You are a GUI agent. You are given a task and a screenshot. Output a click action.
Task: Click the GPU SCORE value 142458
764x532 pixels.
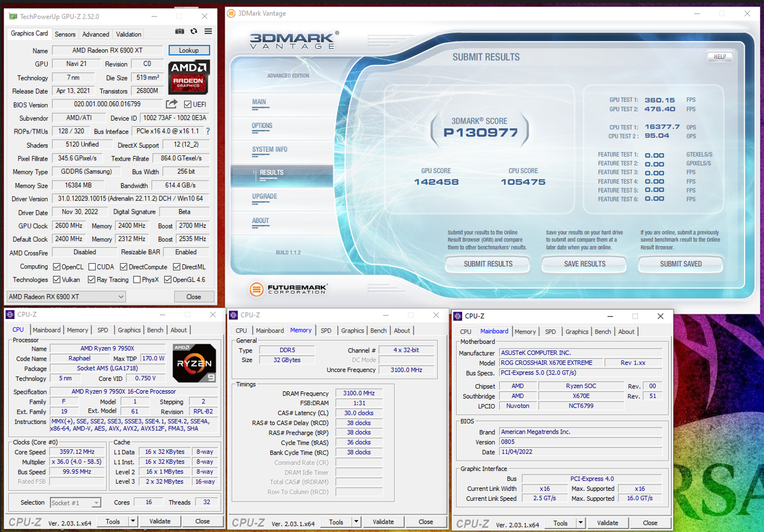tap(436, 182)
